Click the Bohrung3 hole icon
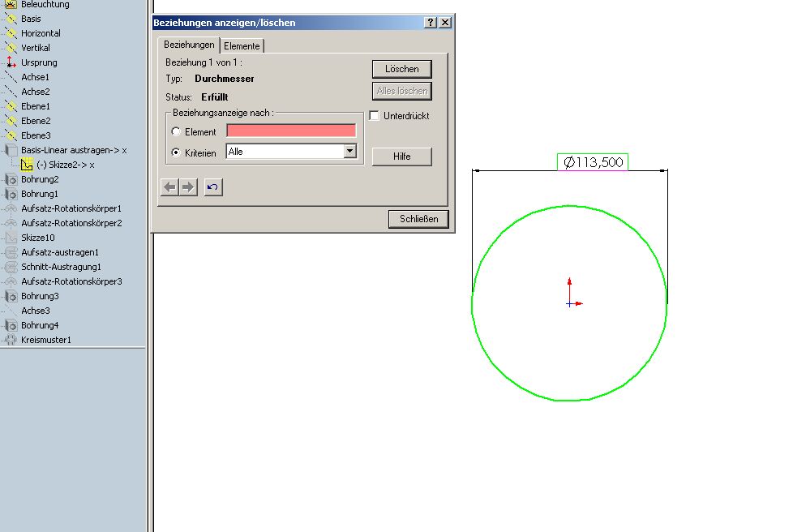The height and width of the screenshot is (532, 793). click(x=11, y=296)
